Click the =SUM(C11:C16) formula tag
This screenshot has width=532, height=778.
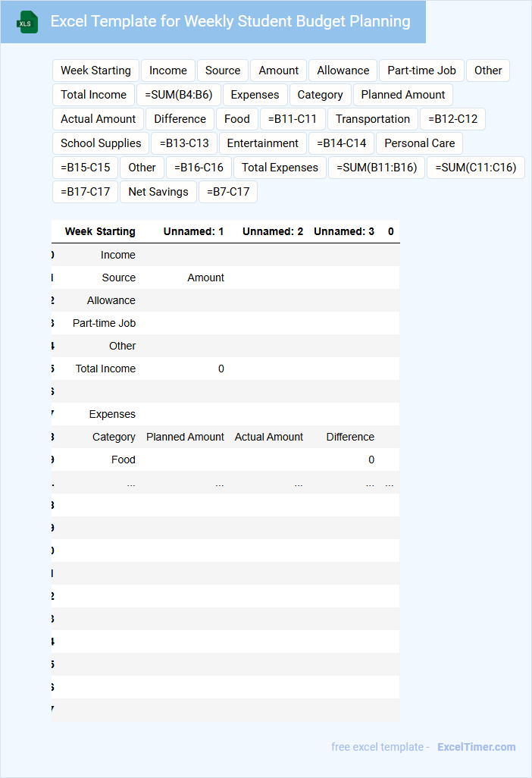476,168
